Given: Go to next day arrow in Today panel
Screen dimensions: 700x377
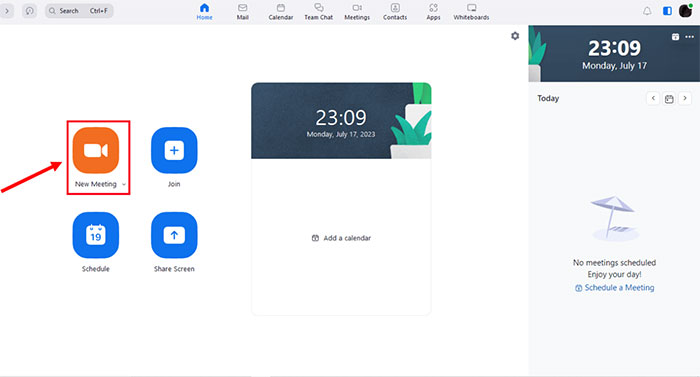Looking at the screenshot, I should [685, 98].
